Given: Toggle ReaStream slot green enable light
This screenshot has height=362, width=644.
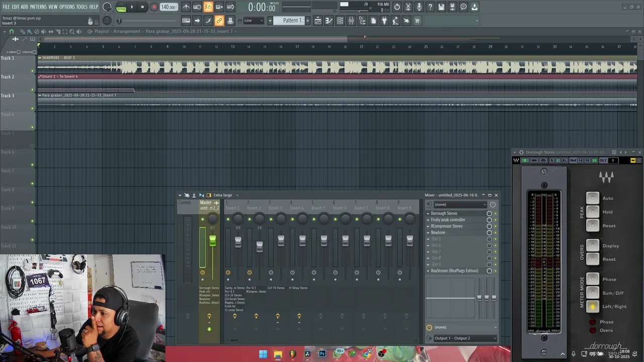Looking at the screenshot, I should click(495, 271).
